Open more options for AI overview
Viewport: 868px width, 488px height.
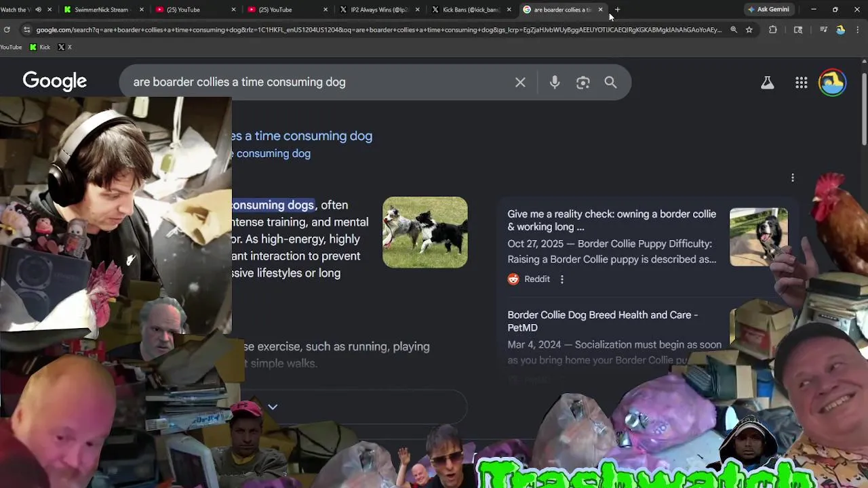click(792, 178)
